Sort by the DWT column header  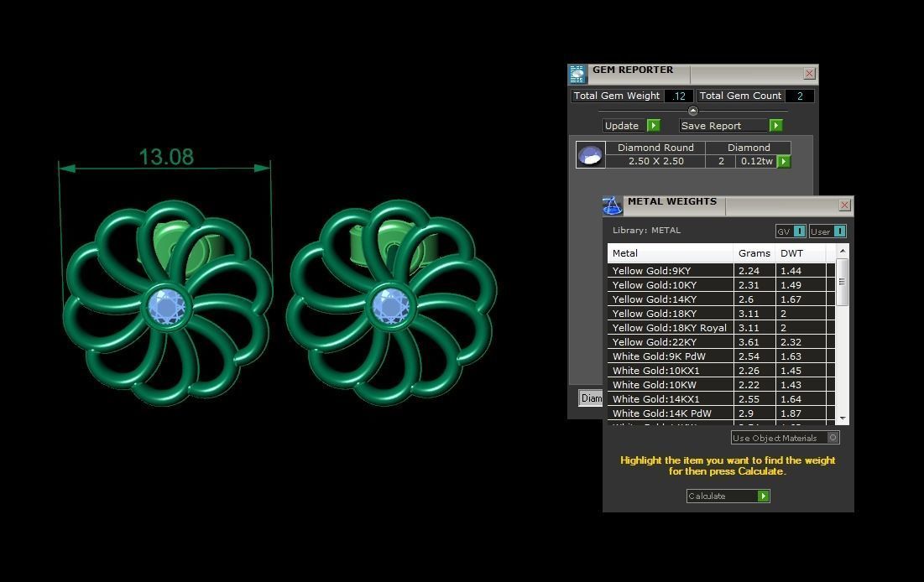(801, 253)
